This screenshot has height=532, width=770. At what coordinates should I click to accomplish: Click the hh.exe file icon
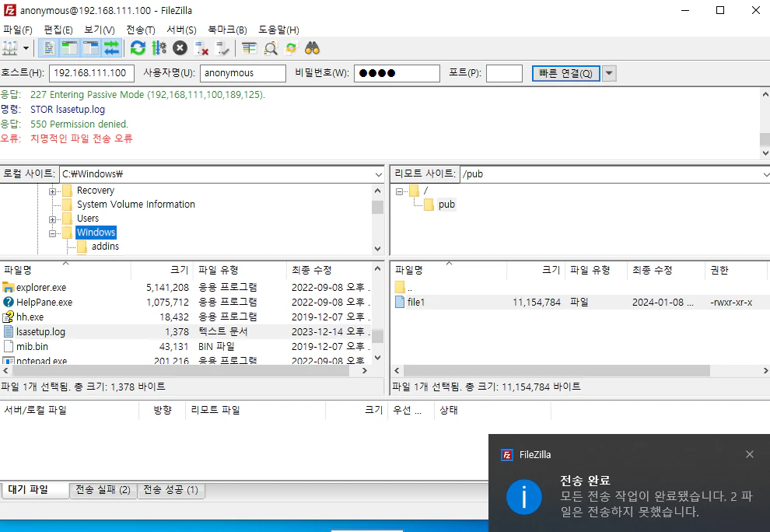9,317
